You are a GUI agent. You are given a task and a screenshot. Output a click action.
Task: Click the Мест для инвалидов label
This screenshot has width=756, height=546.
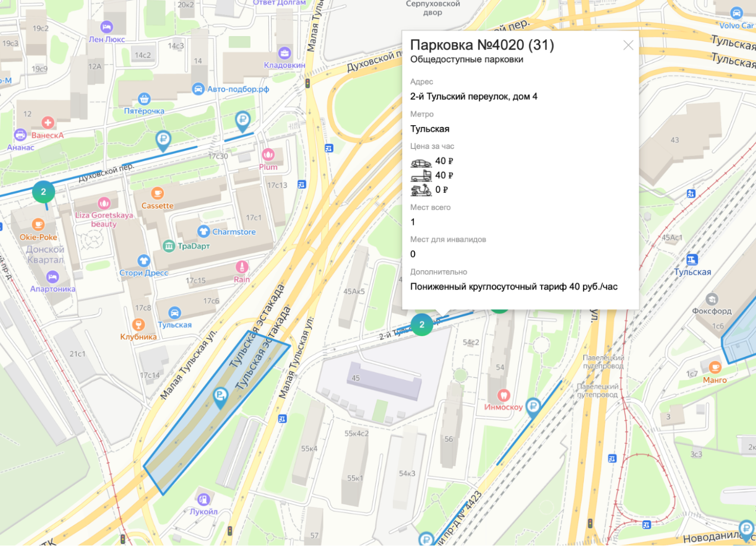click(448, 239)
